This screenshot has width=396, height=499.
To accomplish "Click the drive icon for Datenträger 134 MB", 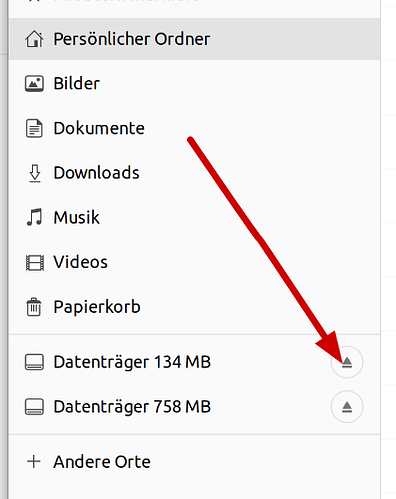I will pos(34,362).
